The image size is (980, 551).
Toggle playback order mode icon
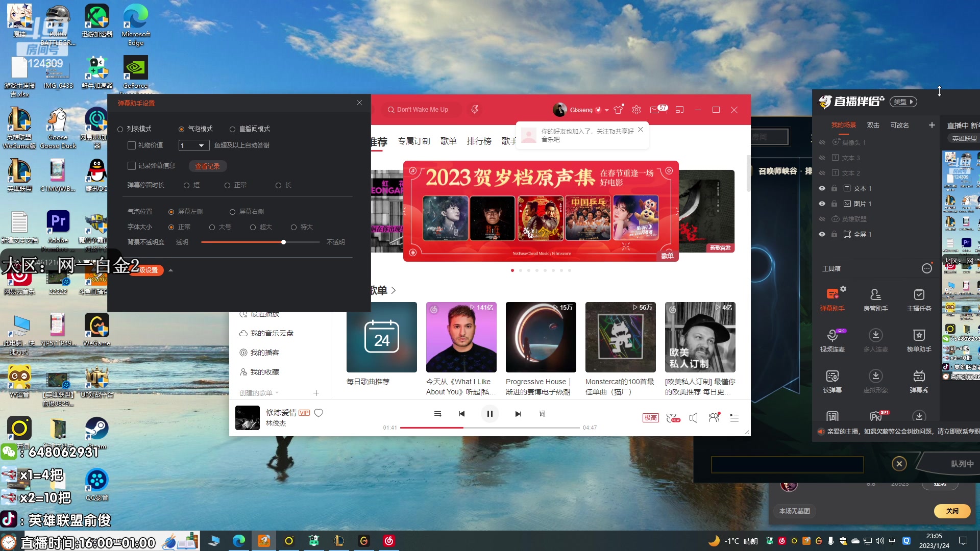click(x=437, y=414)
